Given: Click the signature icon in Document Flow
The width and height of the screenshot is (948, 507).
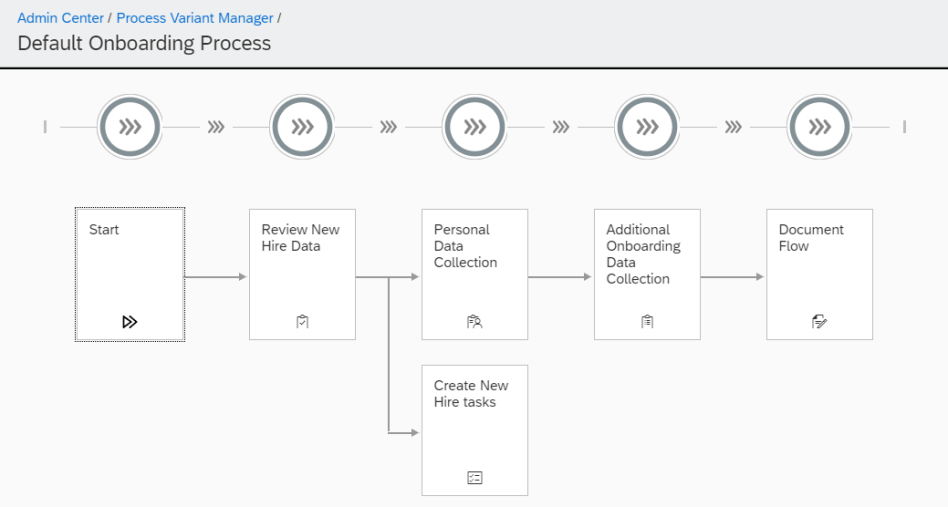Looking at the screenshot, I should 820,321.
